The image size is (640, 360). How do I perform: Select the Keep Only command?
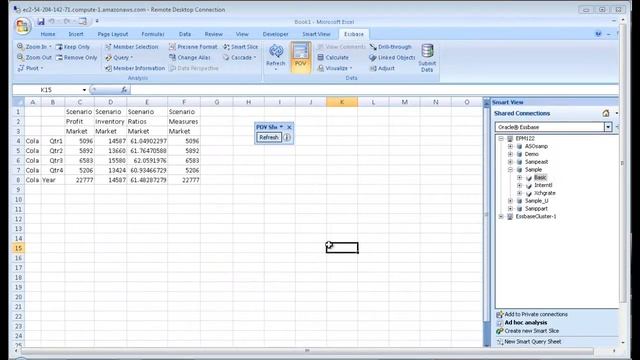(x=73, y=47)
